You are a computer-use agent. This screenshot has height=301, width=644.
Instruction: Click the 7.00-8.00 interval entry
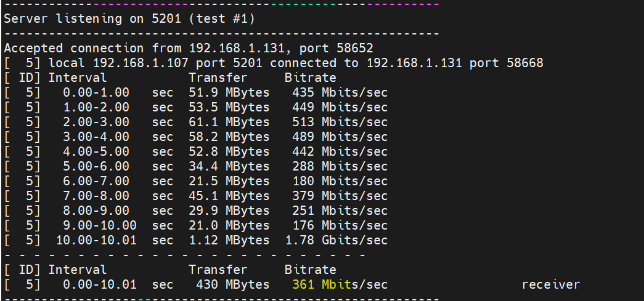point(96,196)
